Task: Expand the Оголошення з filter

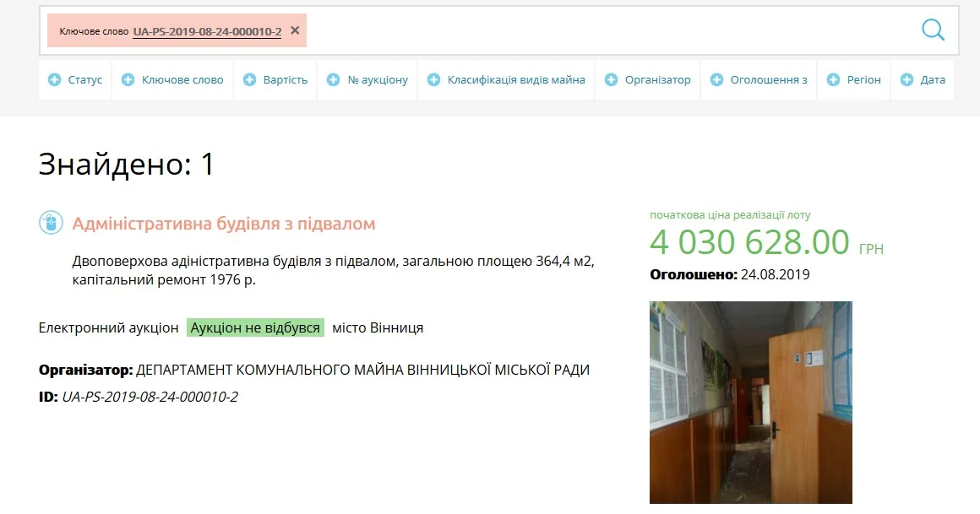Action: tap(759, 80)
